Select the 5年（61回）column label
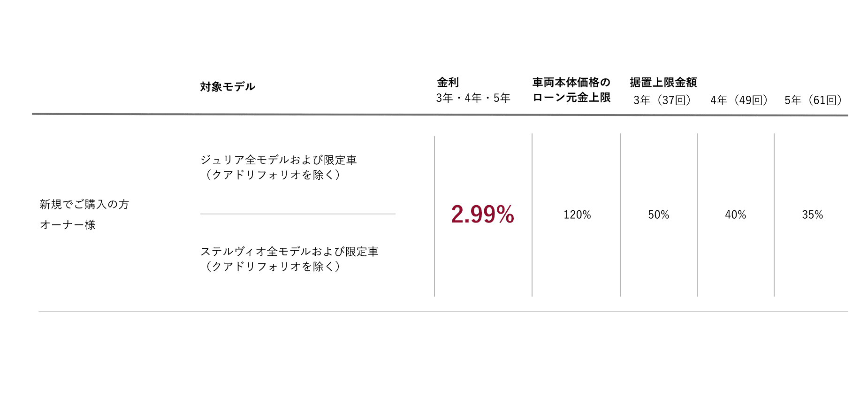The image size is (868, 399). pos(813,100)
